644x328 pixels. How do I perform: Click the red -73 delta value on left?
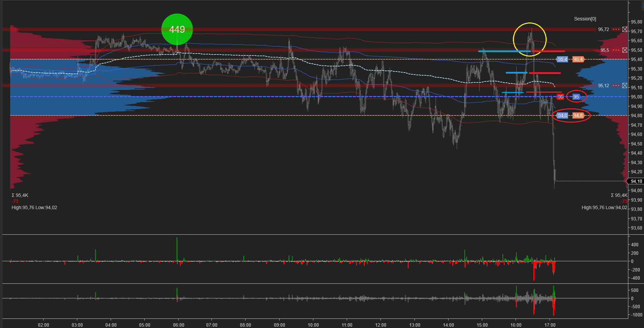point(15,201)
